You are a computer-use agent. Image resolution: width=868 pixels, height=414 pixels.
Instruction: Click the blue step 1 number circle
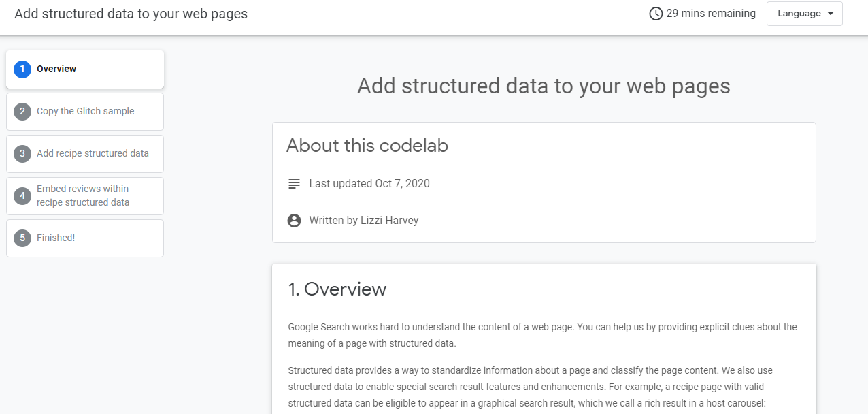(x=22, y=69)
